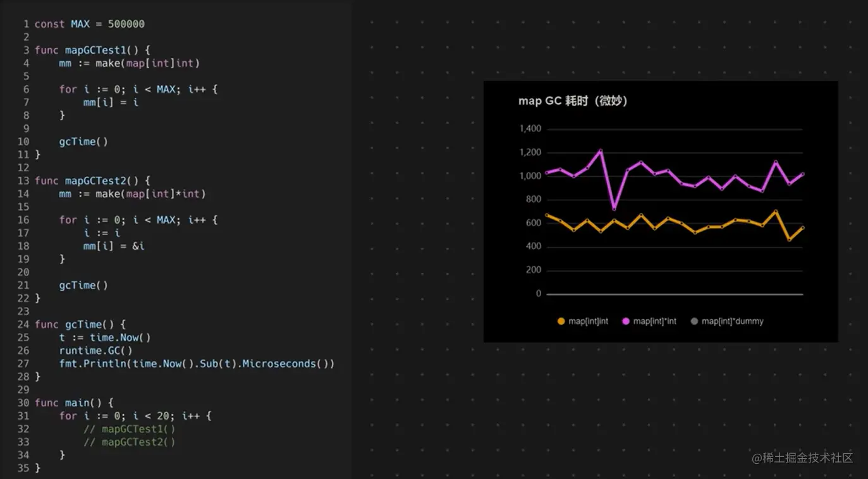868x479 pixels.
Task: Click the fmt.Println microseconds line
Action: tap(197, 364)
